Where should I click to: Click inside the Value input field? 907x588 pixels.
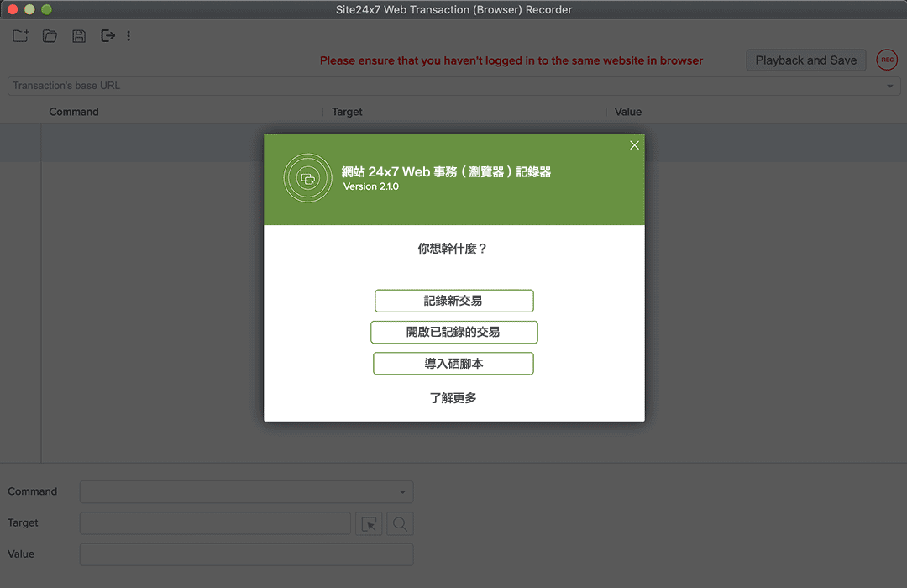point(246,554)
